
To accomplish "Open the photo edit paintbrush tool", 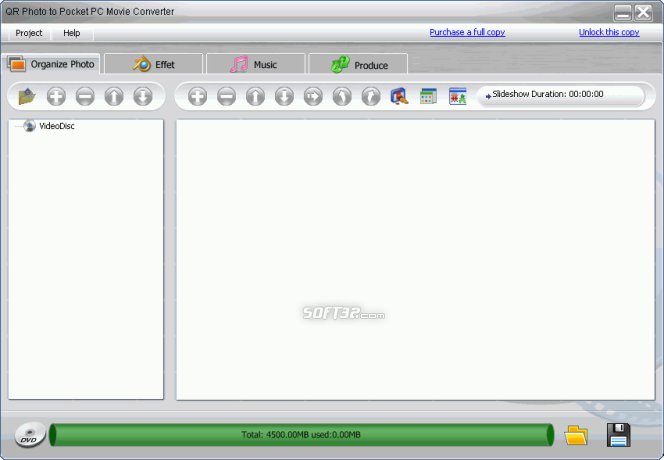I will click(399, 96).
